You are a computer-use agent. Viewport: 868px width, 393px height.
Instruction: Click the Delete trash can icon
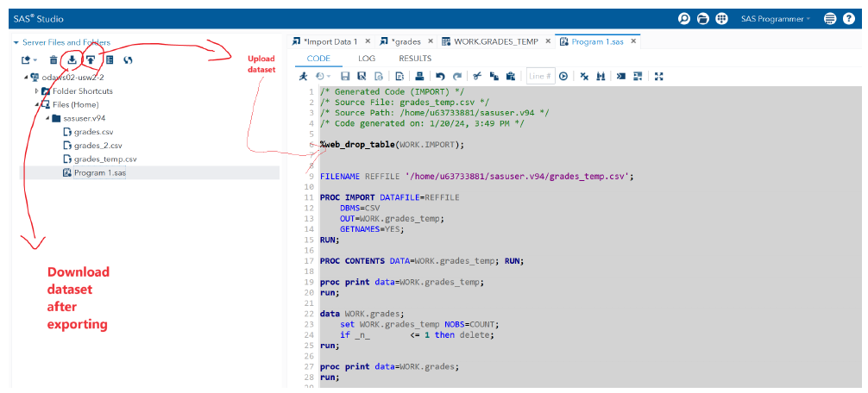point(53,59)
